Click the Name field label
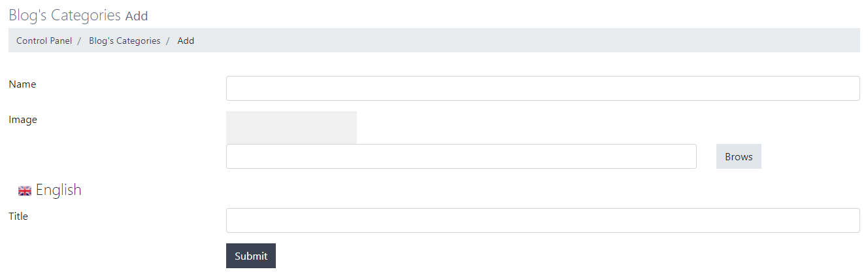The image size is (868, 278). 22,84
